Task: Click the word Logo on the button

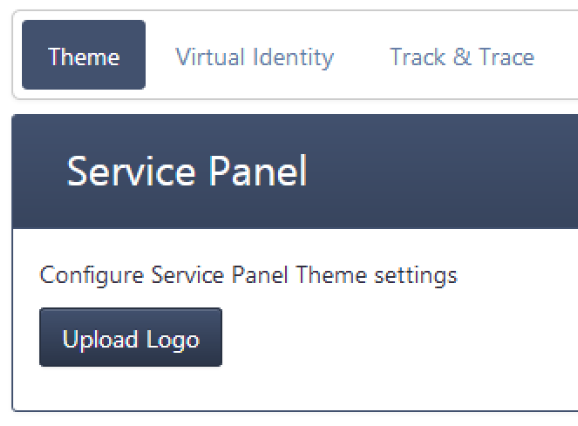Action: click(173, 340)
